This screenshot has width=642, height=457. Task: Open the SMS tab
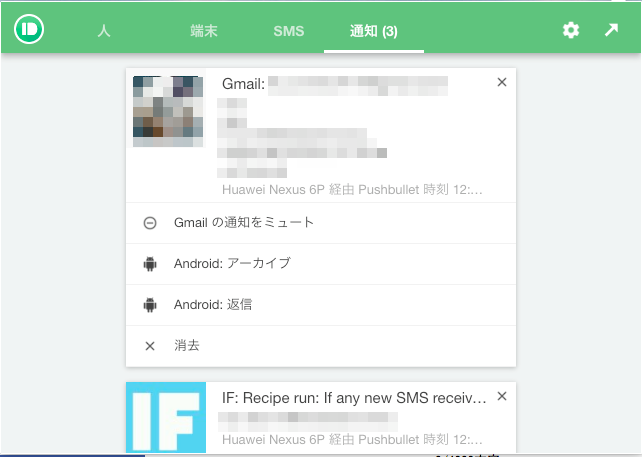[x=289, y=31]
